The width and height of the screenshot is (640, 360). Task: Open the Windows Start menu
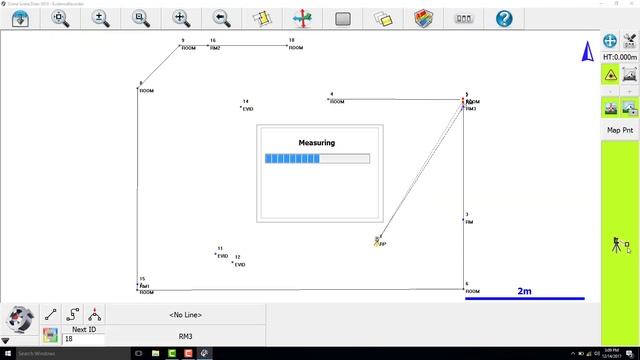[7, 353]
